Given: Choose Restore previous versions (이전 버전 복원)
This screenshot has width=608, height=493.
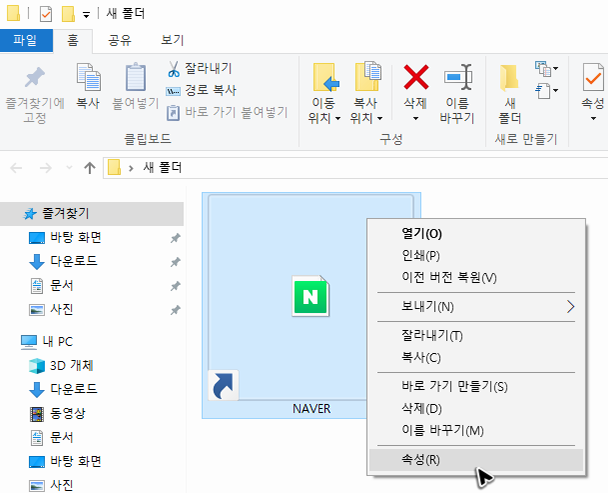Looking at the screenshot, I should pyautogui.click(x=476, y=278).
